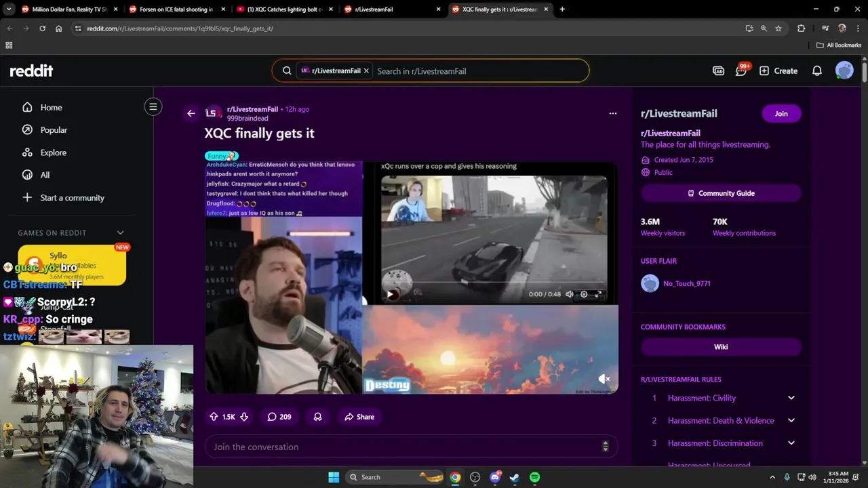The image size is (868, 488).
Task: Open the r/LivestreamFail link in post header
Action: point(252,109)
